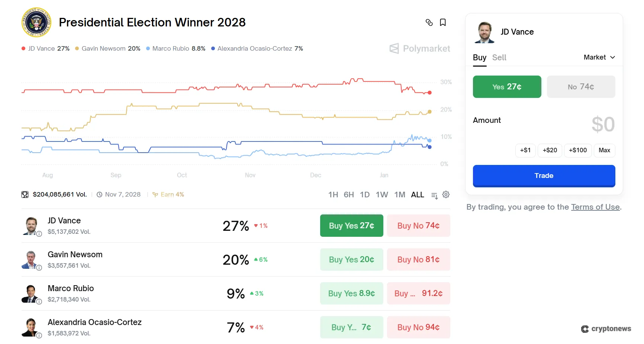Click the chart sort filter icon
This screenshot has width=644, height=344.
point(434,195)
